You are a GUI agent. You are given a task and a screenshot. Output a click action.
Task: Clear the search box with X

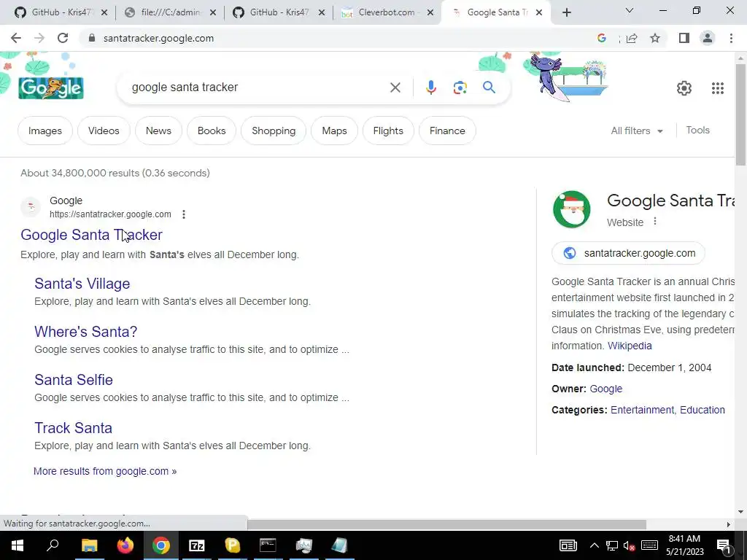[x=395, y=87]
